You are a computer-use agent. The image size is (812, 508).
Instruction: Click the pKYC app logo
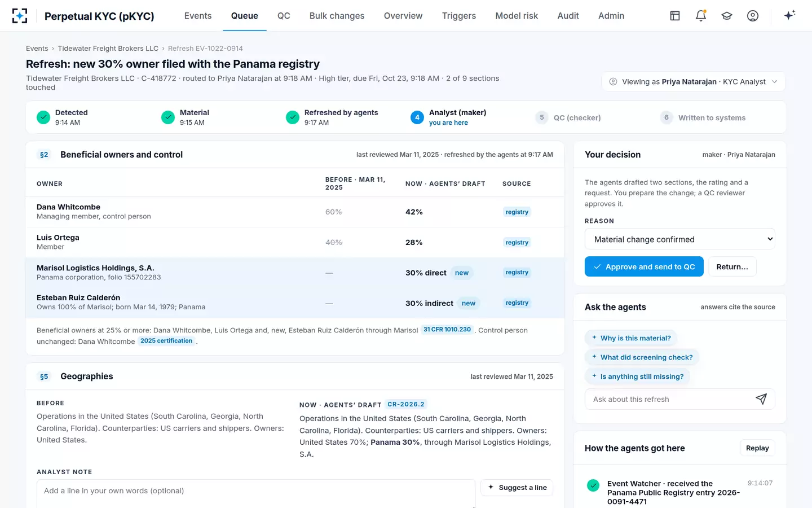20,16
